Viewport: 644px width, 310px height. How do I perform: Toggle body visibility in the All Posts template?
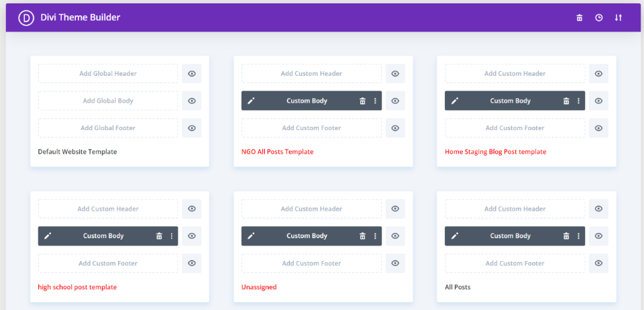click(x=599, y=236)
